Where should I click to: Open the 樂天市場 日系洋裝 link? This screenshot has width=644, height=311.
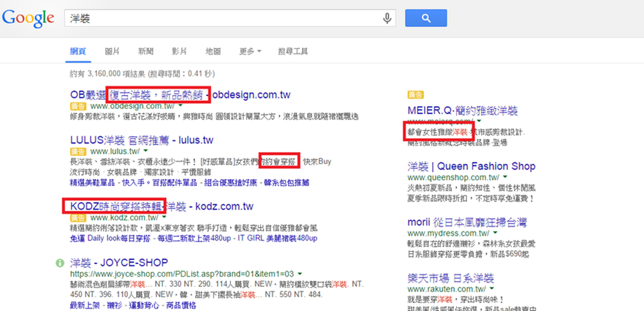pyautogui.click(x=450, y=277)
